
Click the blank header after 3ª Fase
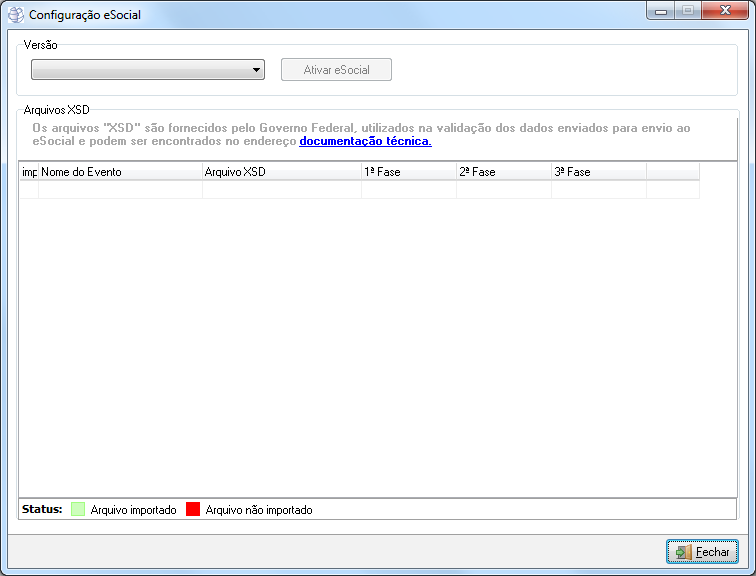pyautogui.click(x=672, y=172)
